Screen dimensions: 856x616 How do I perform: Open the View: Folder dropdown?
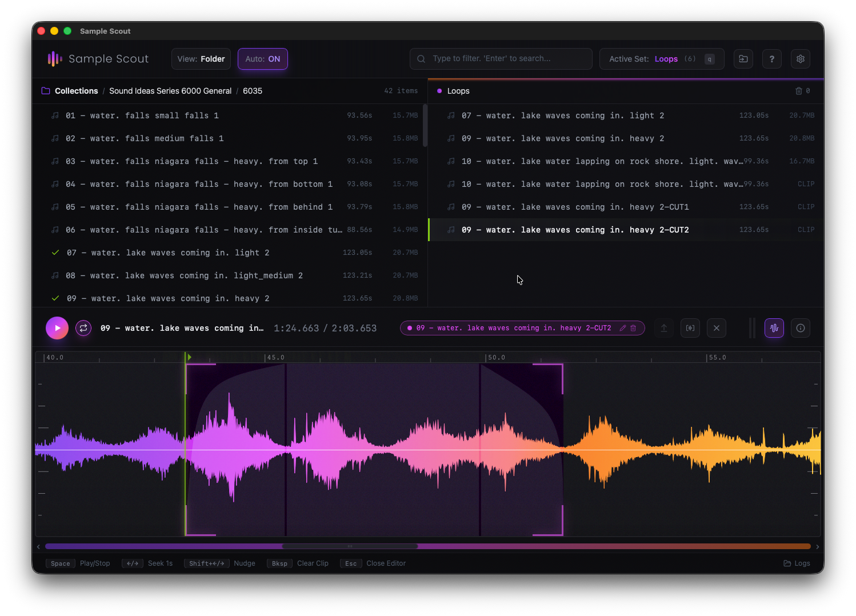[201, 59]
